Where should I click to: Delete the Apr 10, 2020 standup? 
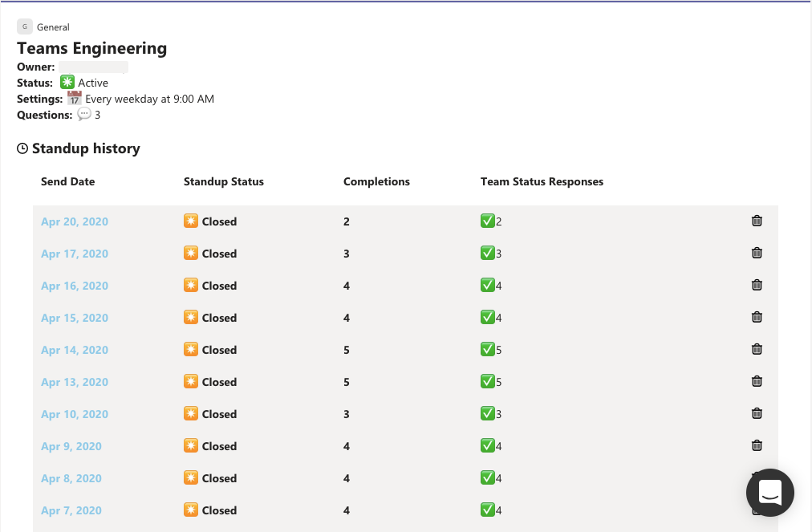tap(757, 413)
